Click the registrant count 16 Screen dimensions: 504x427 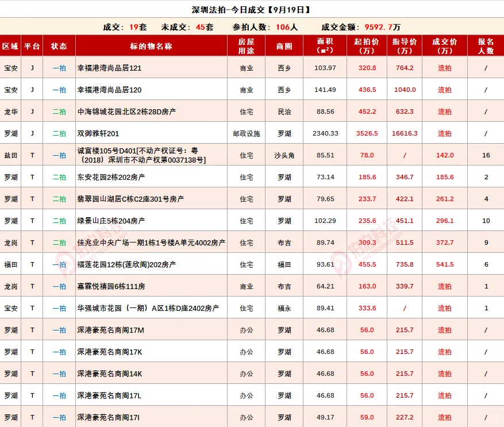click(x=486, y=155)
